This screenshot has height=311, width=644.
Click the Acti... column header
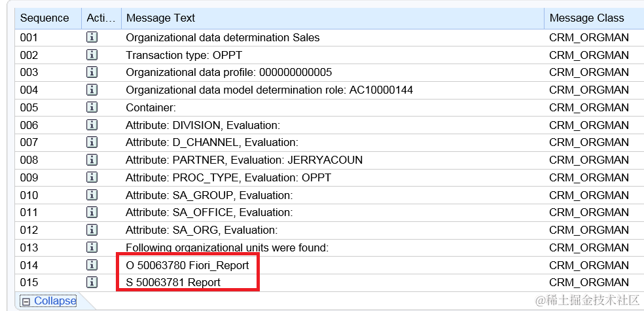(x=101, y=18)
